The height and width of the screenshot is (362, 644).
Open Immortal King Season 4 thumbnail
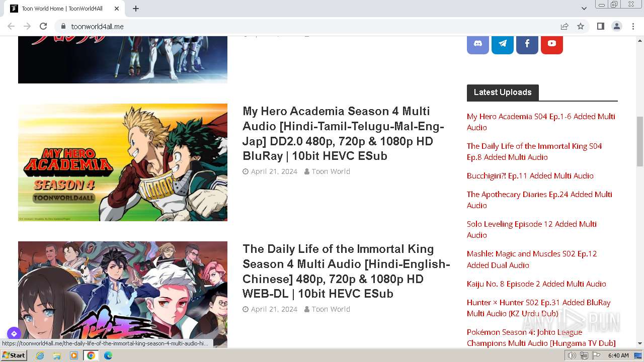[x=123, y=294]
